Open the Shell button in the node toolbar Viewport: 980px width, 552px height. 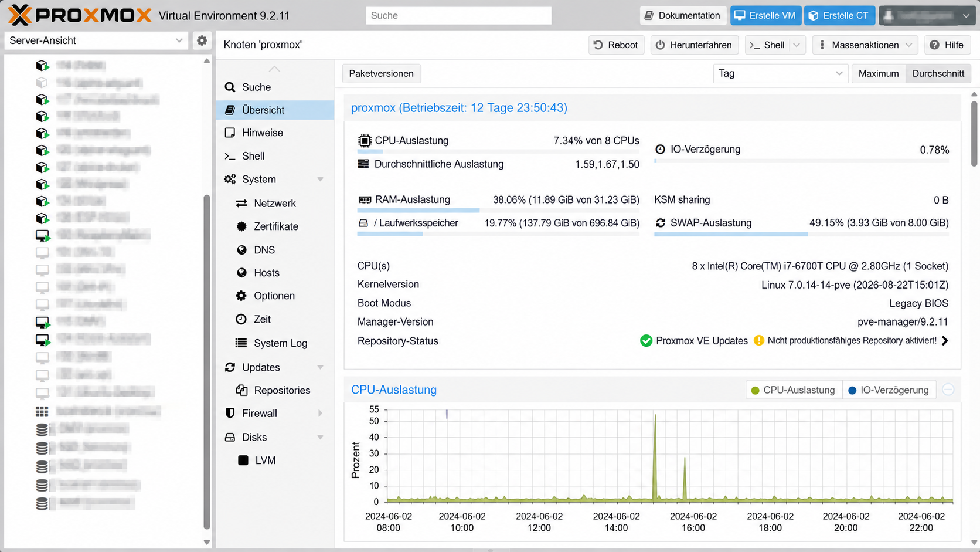click(768, 45)
